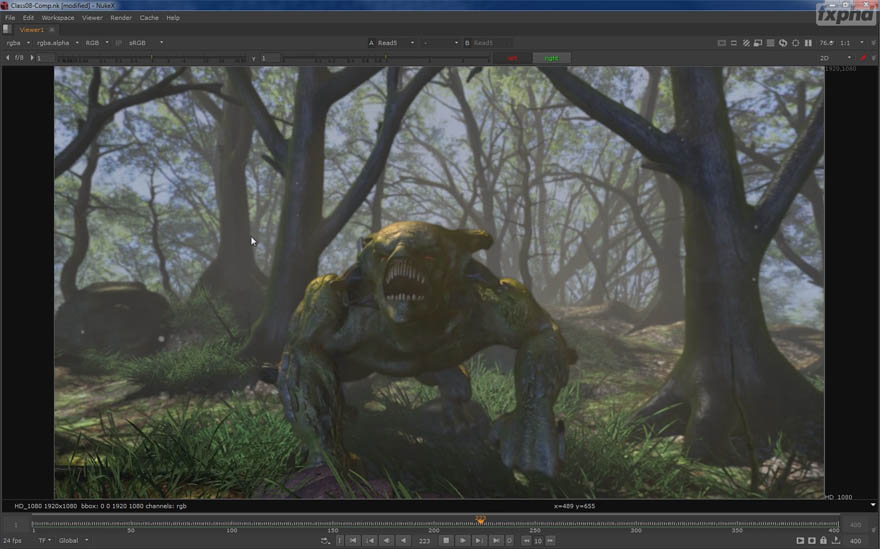Decrease gain with the left f-stop arrow

7,58
